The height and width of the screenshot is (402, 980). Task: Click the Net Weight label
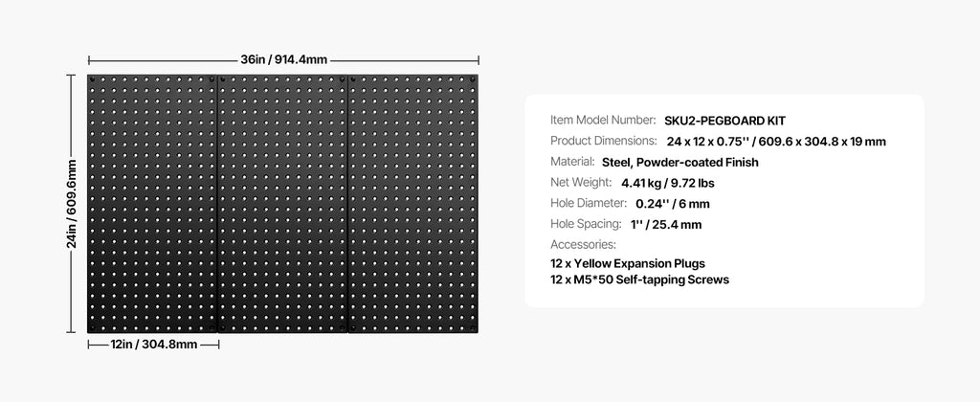pos(582,183)
